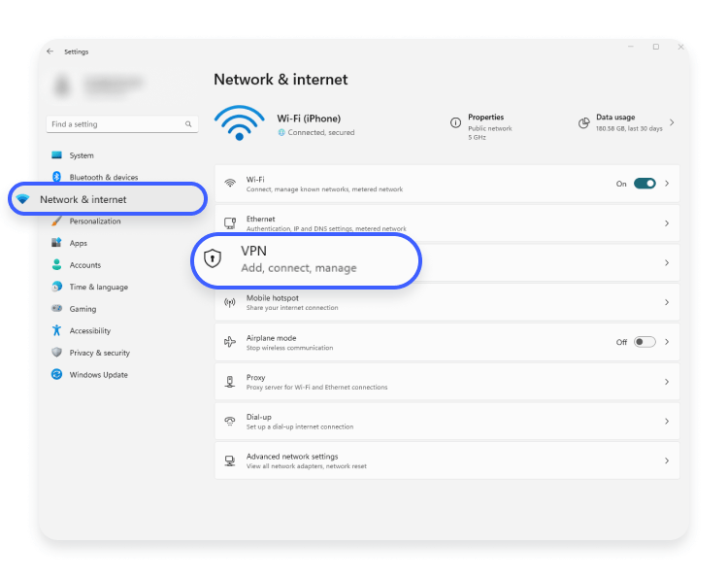Screen dimensions: 728x579
Task: Click the Bluetooth & devices icon
Action: click(x=56, y=177)
